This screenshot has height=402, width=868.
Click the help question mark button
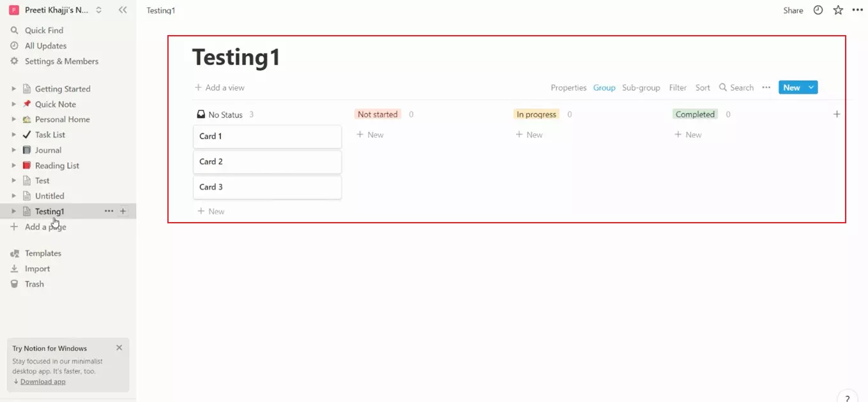[847, 397]
